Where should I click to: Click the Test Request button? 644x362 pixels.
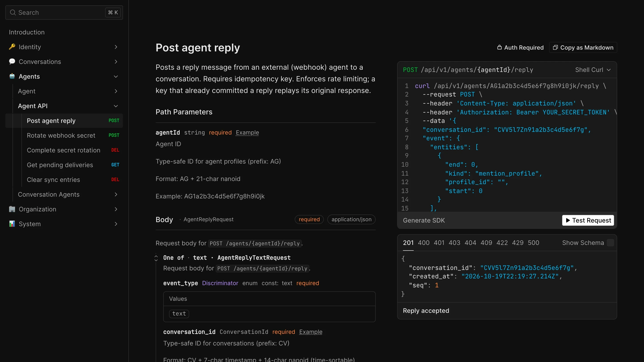click(x=588, y=220)
